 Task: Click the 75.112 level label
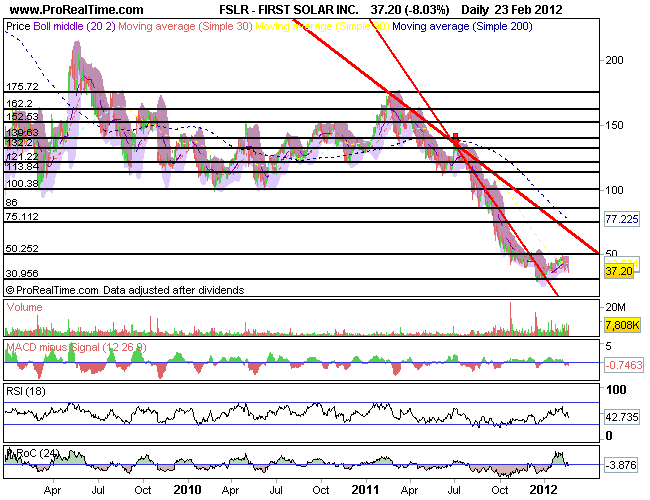(x=22, y=216)
